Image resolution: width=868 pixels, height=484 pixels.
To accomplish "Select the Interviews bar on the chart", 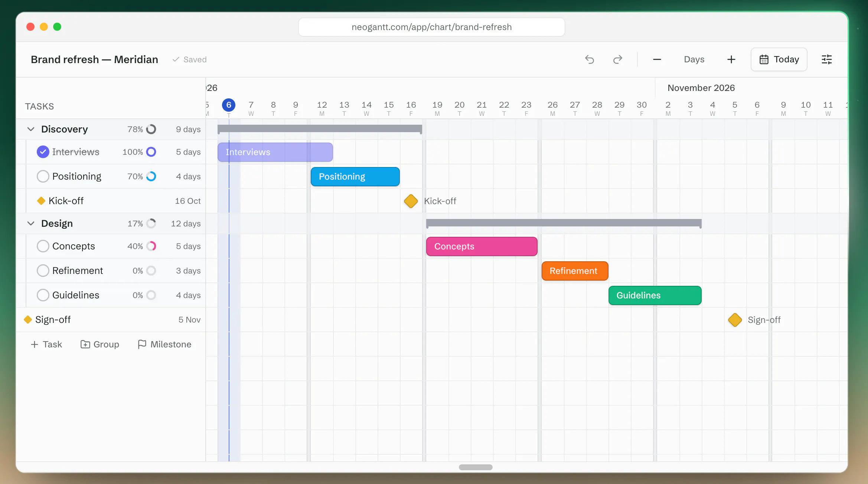I will (x=275, y=152).
